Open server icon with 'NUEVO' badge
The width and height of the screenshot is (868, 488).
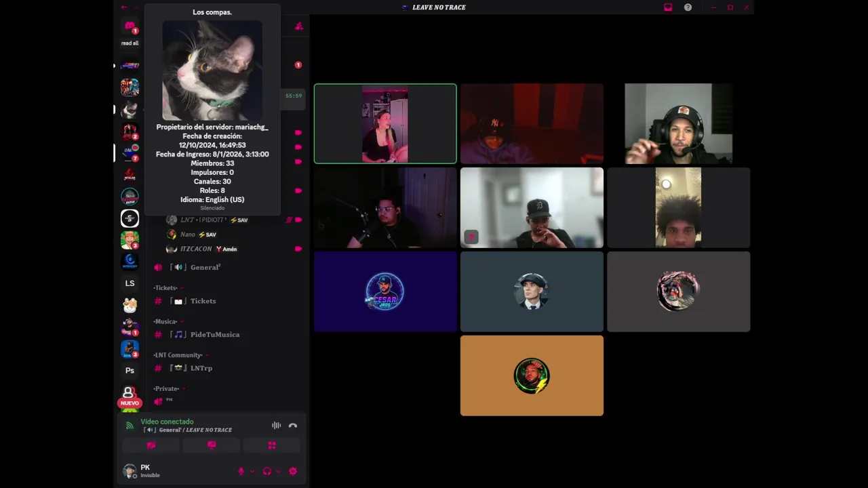tap(130, 395)
